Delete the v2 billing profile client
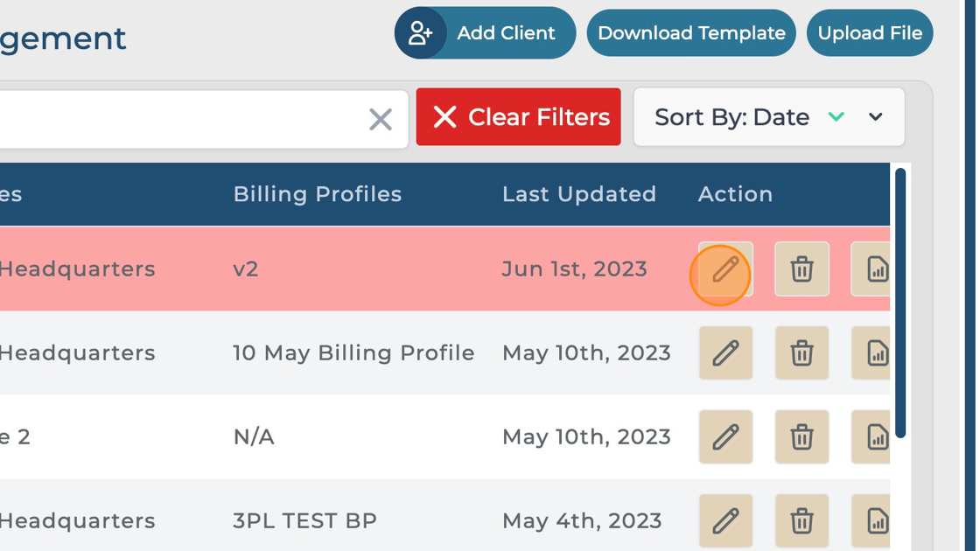Image resolution: width=980 pixels, height=551 pixels. point(801,269)
